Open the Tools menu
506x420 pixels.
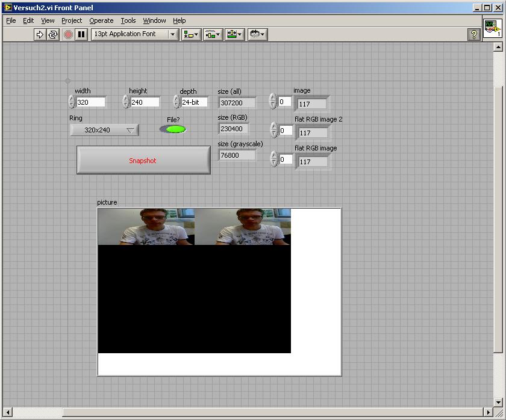coord(128,20)
